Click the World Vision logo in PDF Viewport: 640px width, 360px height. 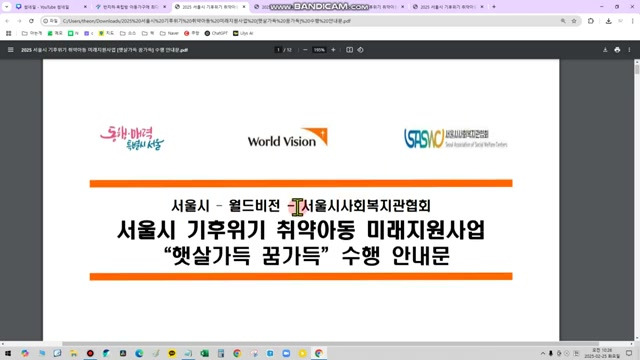tap(287, 138)
